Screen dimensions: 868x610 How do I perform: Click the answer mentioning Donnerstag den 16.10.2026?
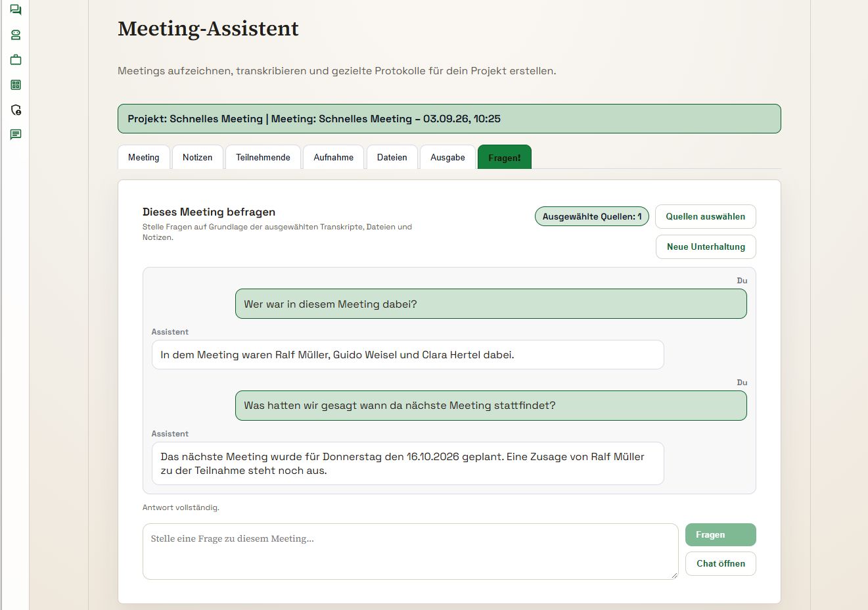click(407, 463)
